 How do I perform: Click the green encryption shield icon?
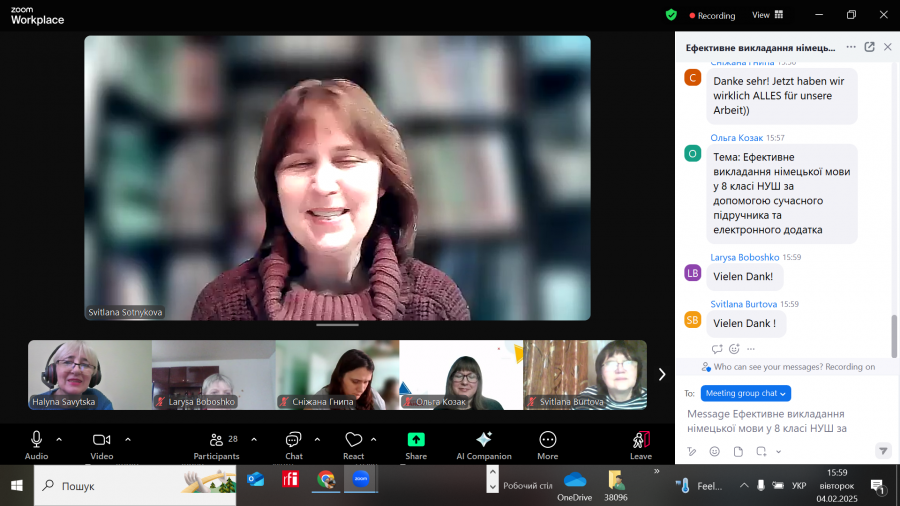671,15
